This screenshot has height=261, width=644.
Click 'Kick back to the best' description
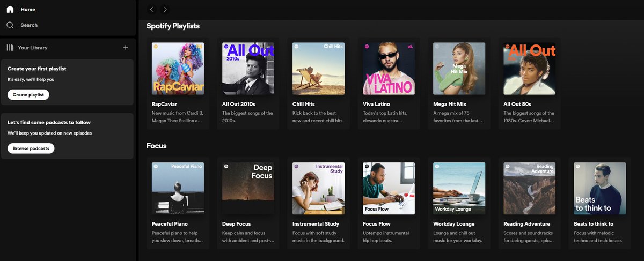pos(318,117)
